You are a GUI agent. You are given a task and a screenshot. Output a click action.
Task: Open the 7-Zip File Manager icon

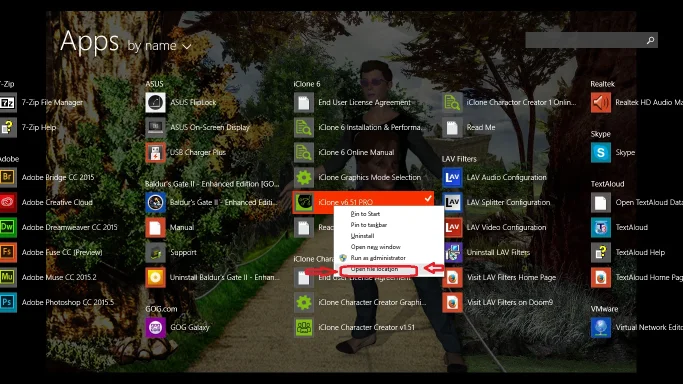(x=8, y=103)
